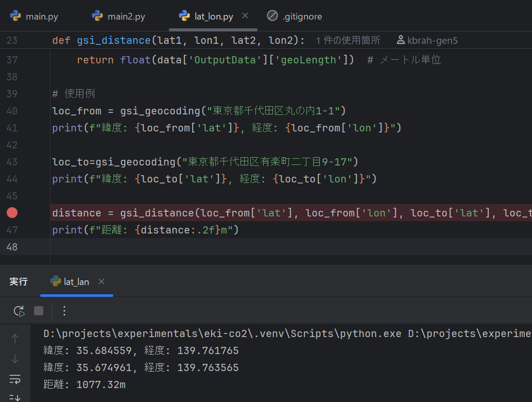Switch to the main2.py tab
This screenshot has width=532, height=402.
119,16
